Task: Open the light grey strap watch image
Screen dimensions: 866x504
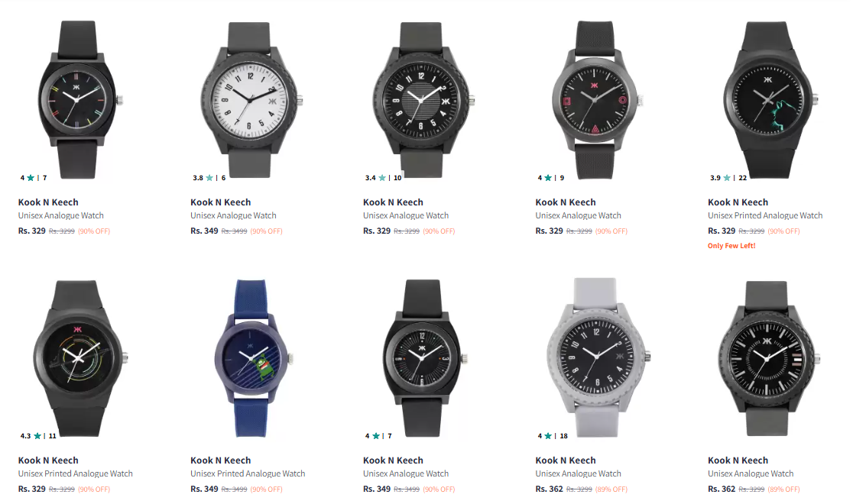Action: click(x=596, y=357)
